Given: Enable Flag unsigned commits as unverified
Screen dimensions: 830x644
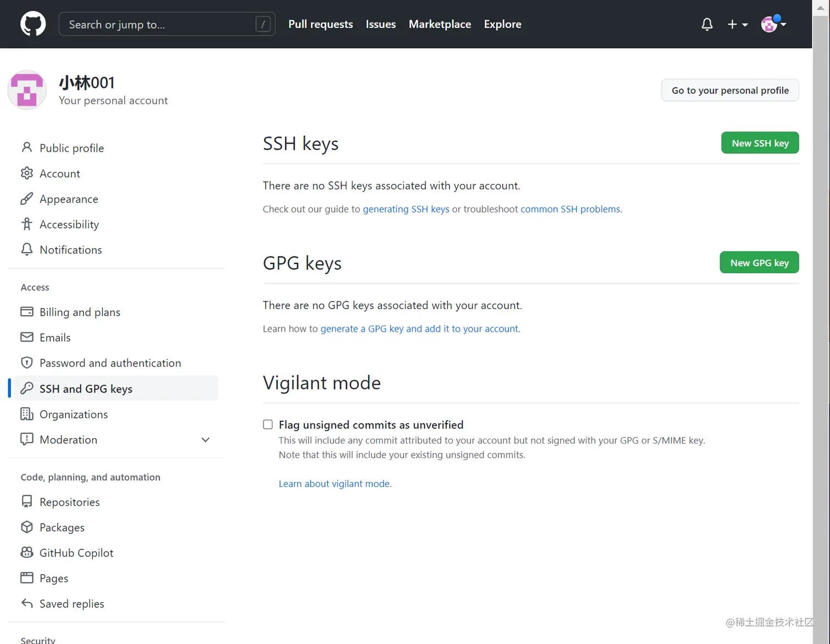Looking at the screenshot, I should click(x=268, y=424).
